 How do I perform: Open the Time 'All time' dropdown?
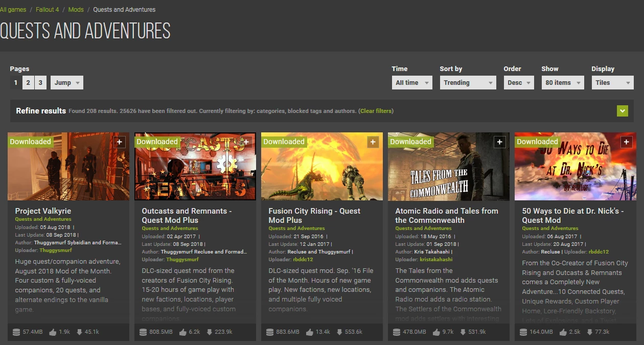(412, 83)
